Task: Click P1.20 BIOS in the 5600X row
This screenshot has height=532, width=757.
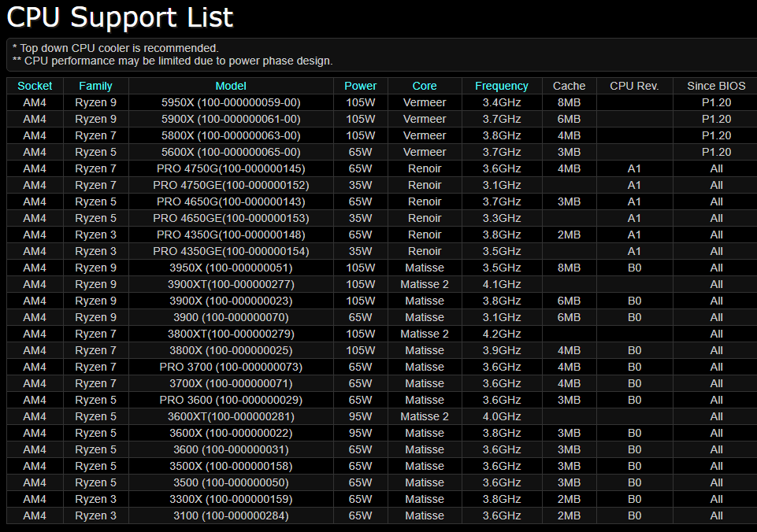Action: [x=717, y=152]
